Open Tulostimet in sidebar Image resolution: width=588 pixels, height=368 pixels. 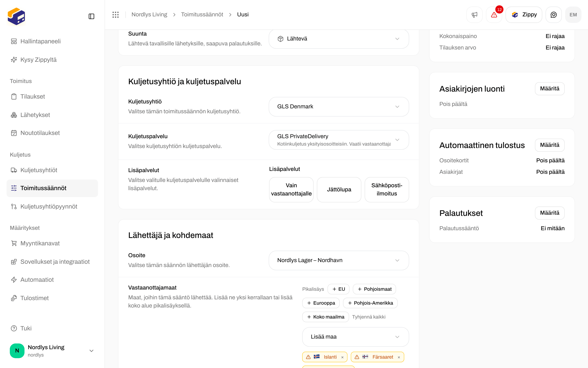pos(52,298)
